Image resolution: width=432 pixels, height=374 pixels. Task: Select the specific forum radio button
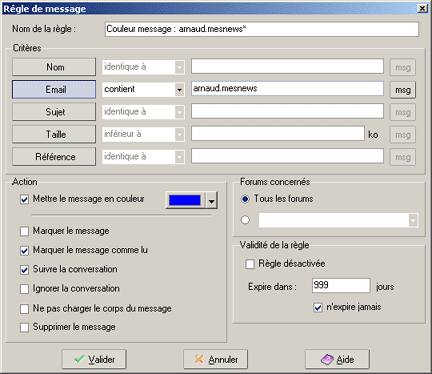point(245,220)
